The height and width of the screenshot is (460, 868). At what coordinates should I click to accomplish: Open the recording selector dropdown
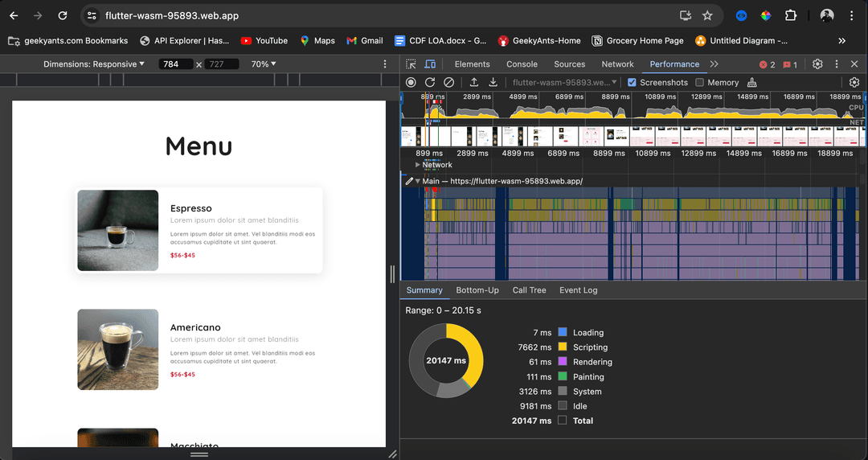[x=564, y=82]
